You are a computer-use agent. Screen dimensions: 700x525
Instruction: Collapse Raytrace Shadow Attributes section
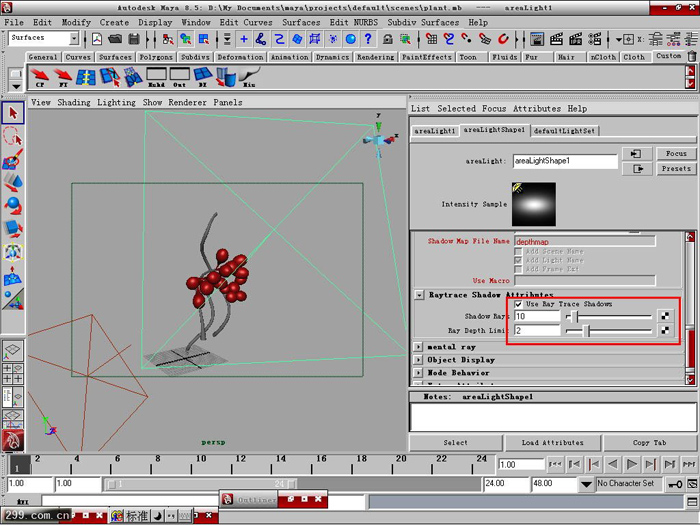pos(419,295)
